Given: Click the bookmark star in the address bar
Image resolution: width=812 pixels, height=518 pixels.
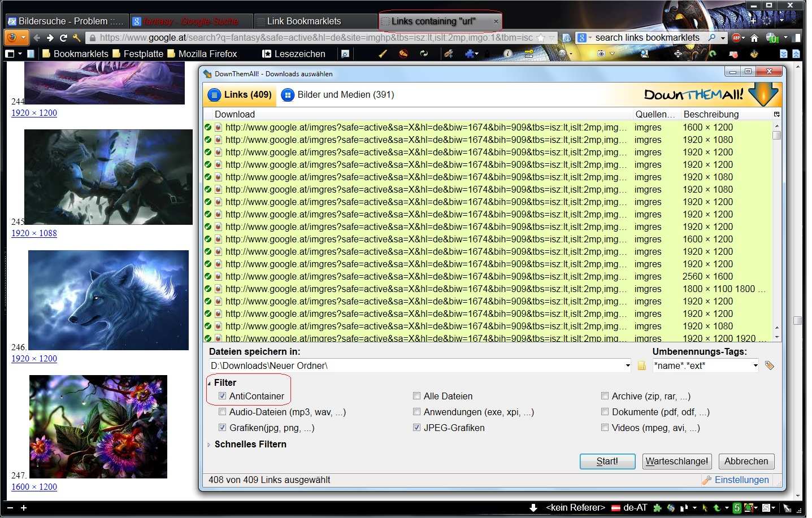Looking at the screenshot, I should [541, 38].
